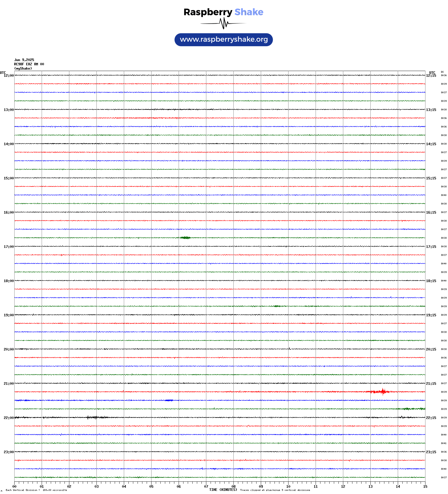Select the 15:15 right-side time label
This screenshot has height=494, width=448.
click(431, 178)
